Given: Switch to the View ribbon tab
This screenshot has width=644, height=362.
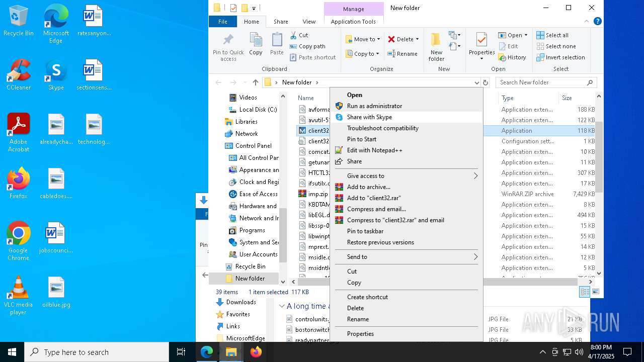Looking at the screenshot, I should click(x=309, y=22).
